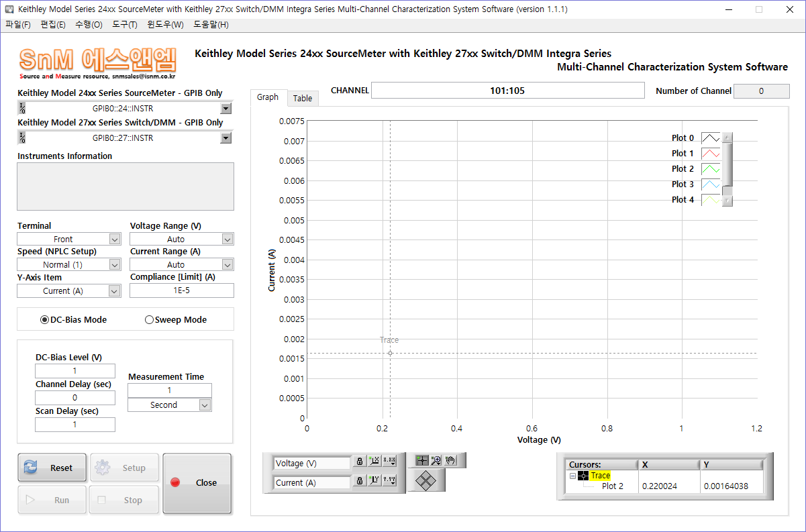806x532 pixels.
Task: Click the Compliance [Limit] (A) field
Action: 182,290
